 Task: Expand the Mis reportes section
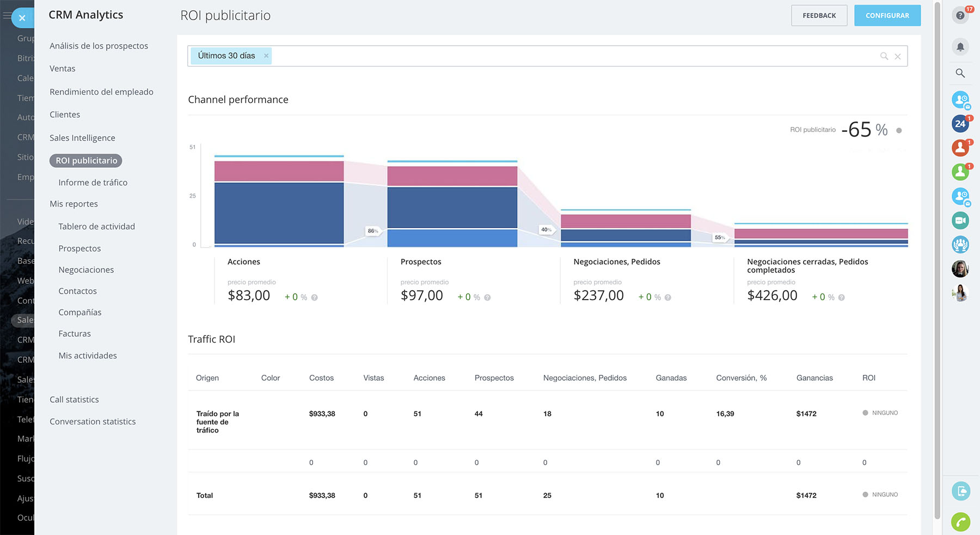73,204
